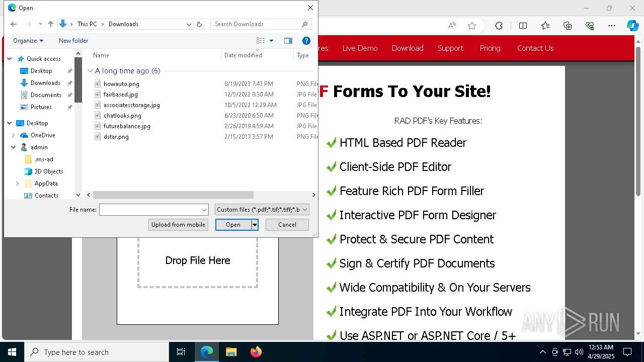Viewport: 644px width, 362px height.
Task: Click the Search Downloads box
Action: 261,24
